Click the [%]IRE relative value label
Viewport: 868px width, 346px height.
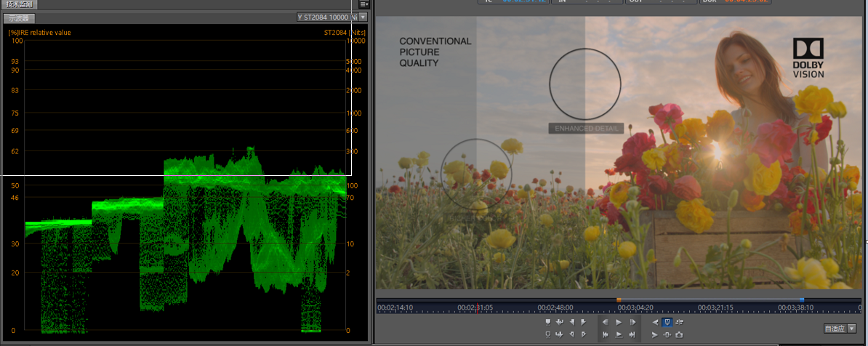pos(39,33)
